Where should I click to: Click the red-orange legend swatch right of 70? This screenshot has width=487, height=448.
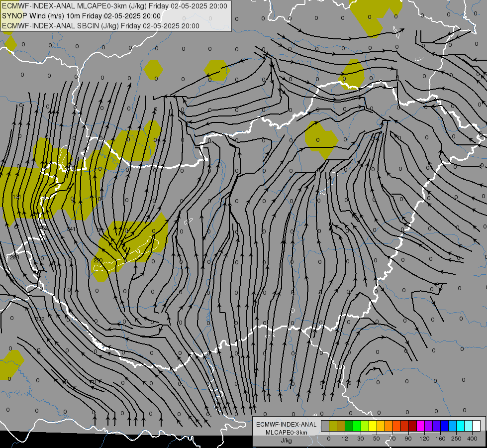[x=396, y=426]
